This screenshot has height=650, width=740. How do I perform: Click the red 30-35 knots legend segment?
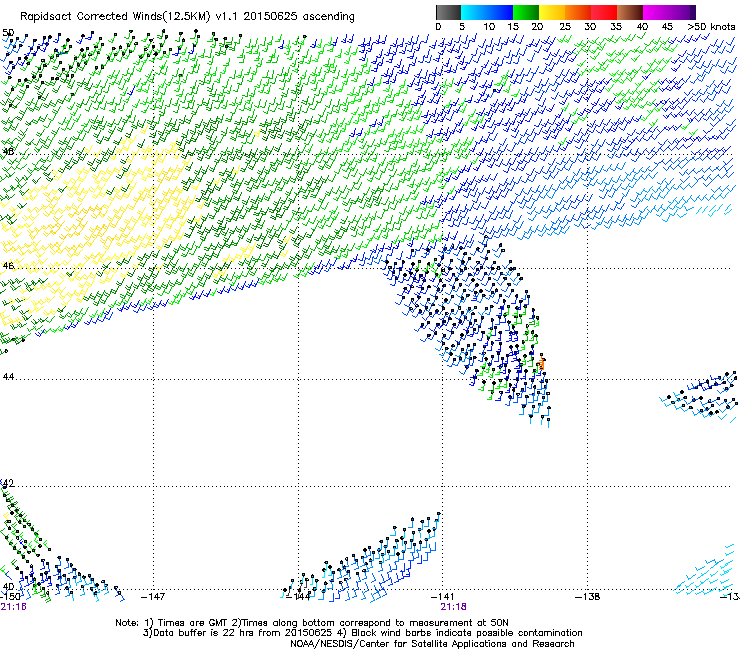[x=604, y=12]
